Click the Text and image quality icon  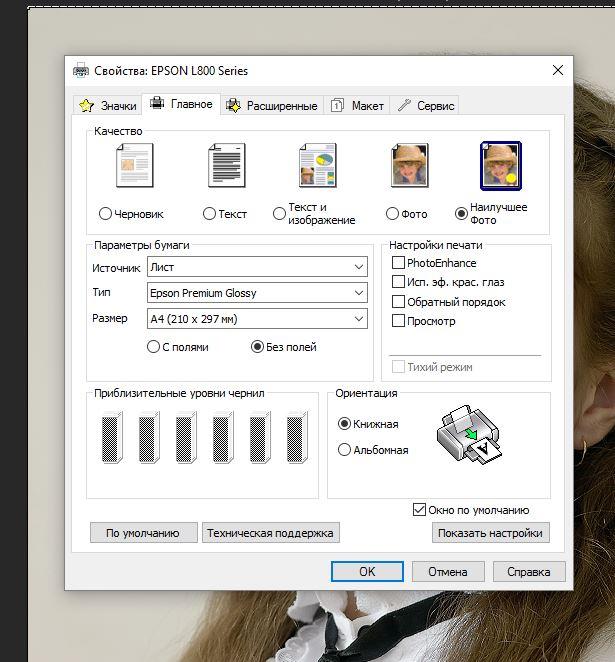tap(318, 166)
